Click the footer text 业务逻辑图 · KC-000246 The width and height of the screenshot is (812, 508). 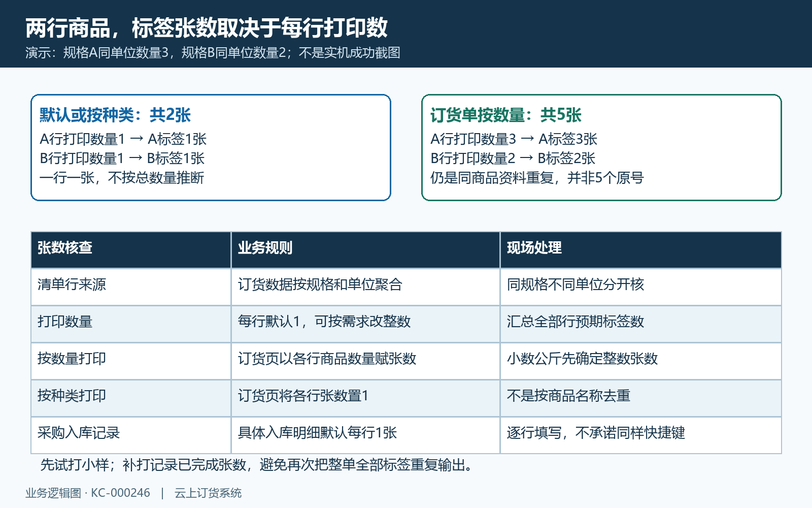click(x=88, y=493)
